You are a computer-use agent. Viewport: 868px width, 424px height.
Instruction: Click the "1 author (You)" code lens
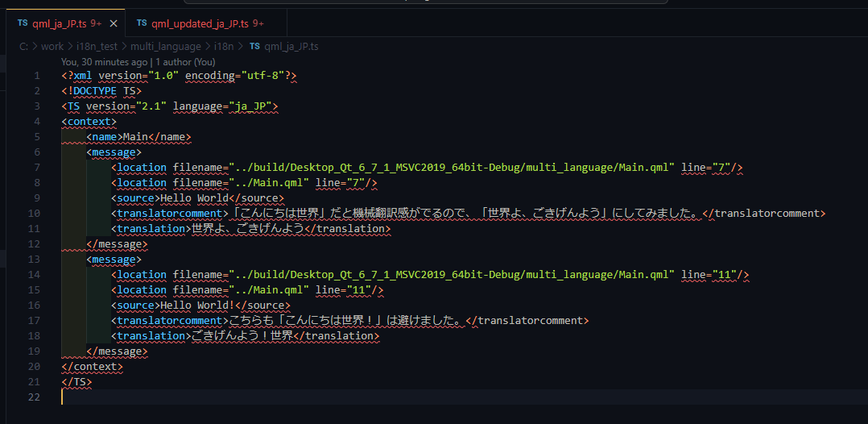pos(185,61)
